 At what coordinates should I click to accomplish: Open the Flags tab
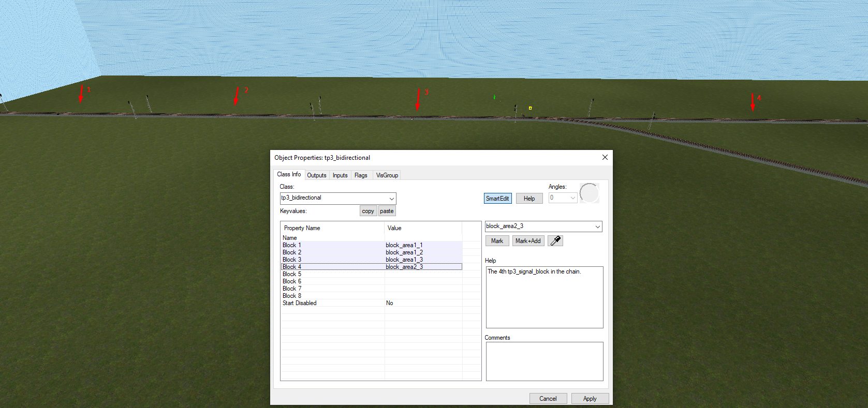coord(361,175)
